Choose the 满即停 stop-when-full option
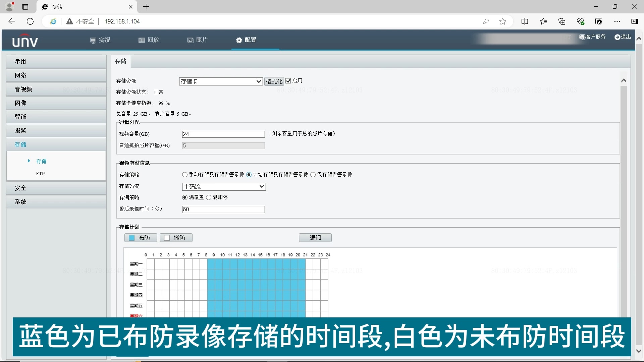This screenshot has height=362, width=644. [x=209, y=197]
